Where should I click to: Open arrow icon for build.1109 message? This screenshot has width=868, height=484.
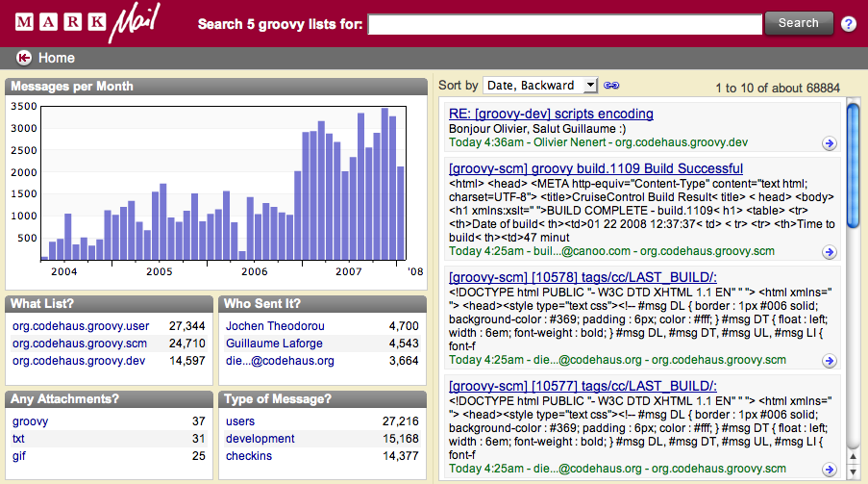pos(829,252)
